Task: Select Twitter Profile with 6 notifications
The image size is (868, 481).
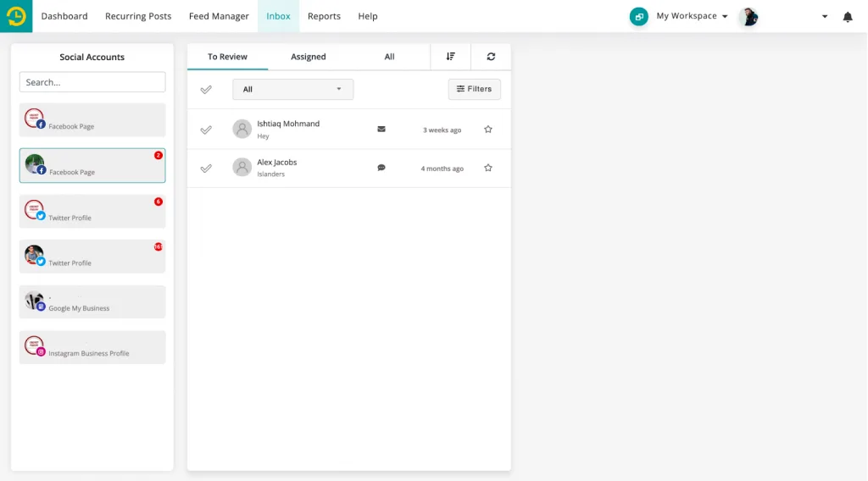Action: pos(92,211)
